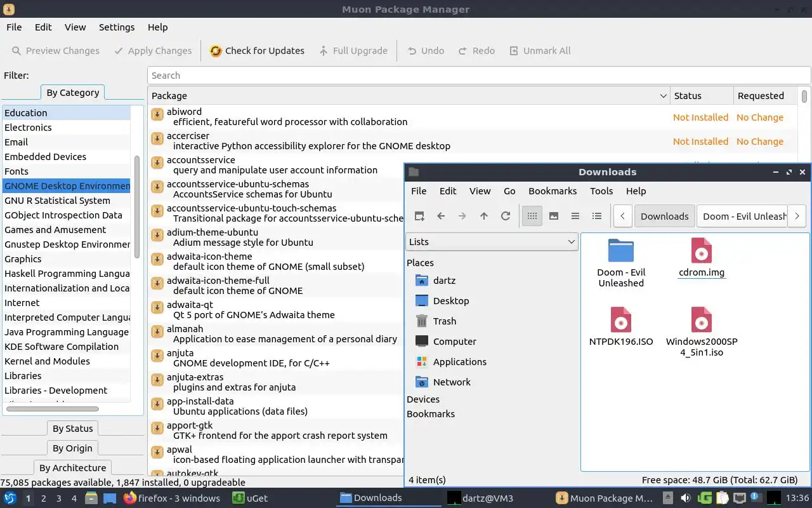
Task: Select the NTPDK196.ISO disc image icon
Action: (621, 319)
